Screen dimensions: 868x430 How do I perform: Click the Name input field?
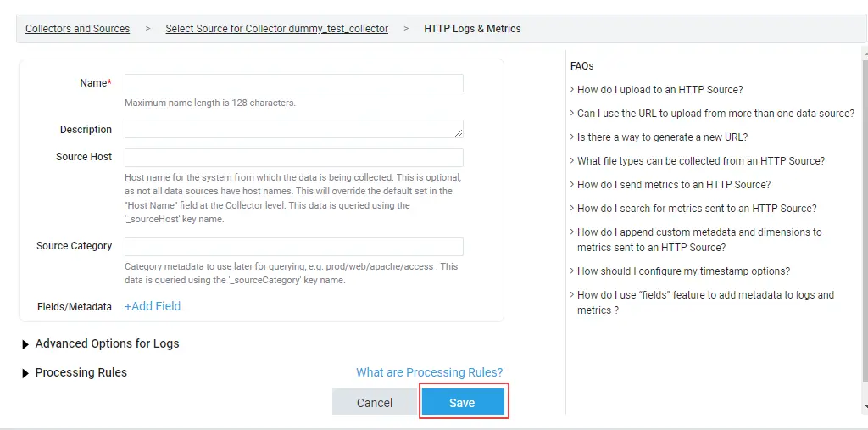(293, 83)
